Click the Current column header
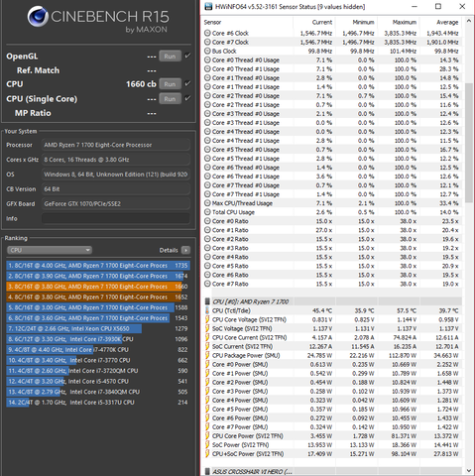The height and width of the screenshot is (476, 475). coord(322,22)
